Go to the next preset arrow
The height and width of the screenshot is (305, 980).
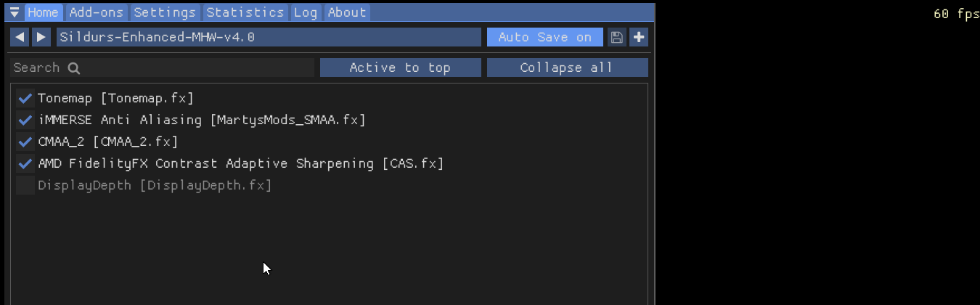(x=41, y=37)
